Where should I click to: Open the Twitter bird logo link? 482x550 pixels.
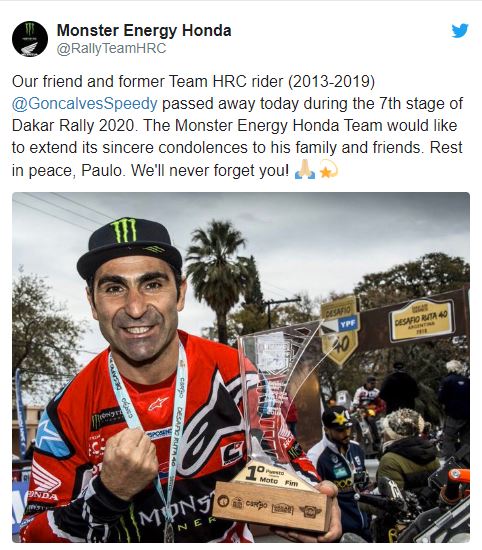click(460, 31)
